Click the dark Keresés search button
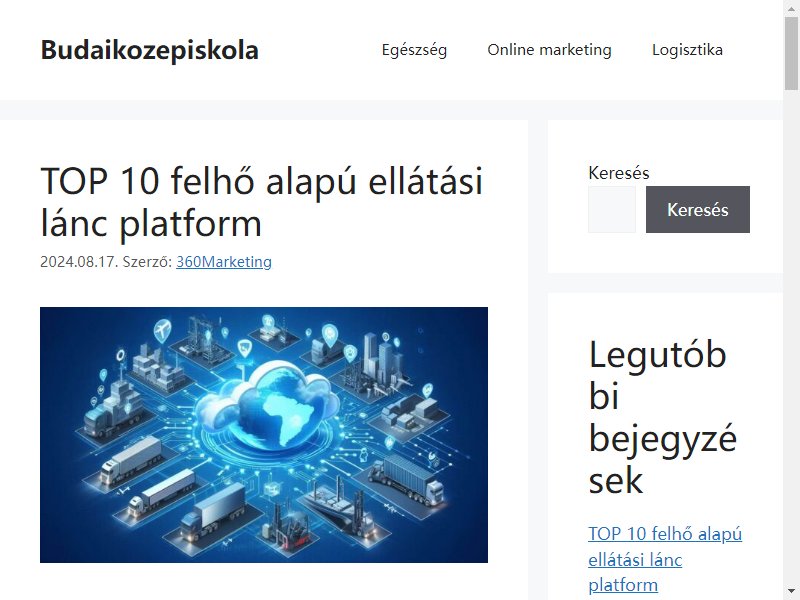Viewport: 800px width, 600px height. pyautogui.click(x=697, y=209)
